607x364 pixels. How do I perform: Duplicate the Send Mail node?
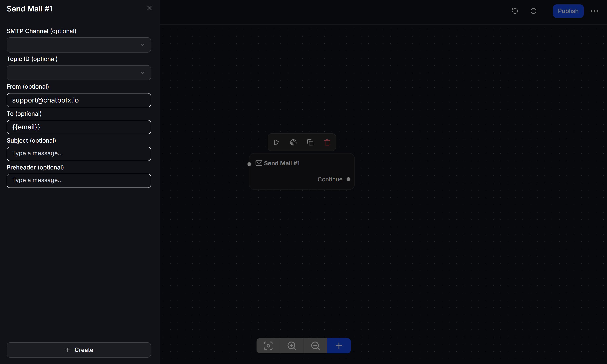tap(310, 142)
